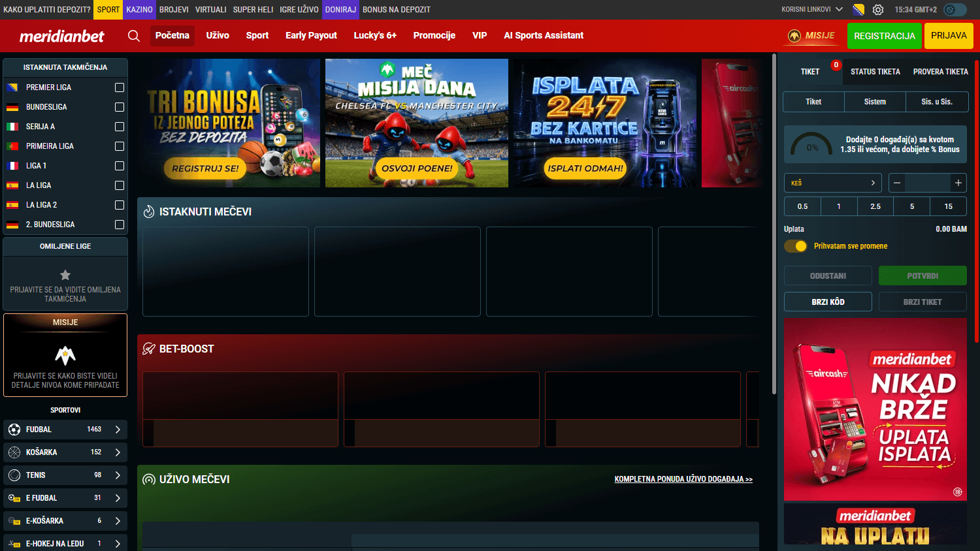Click the ticket count badge showing 0

pyautogui.click(x=836, y=65)
